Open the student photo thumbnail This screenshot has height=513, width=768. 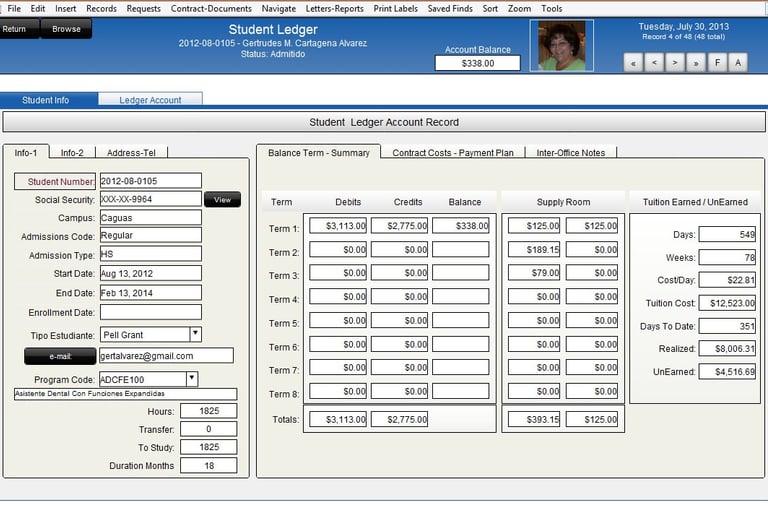tap(561, 46)
